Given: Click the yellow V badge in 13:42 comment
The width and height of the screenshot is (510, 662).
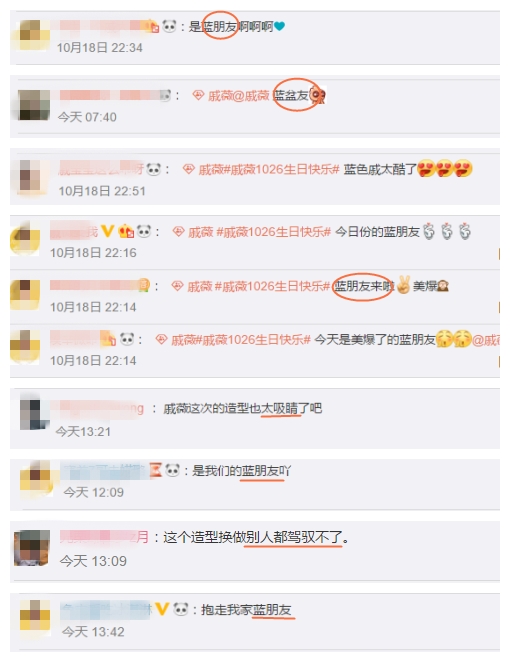Looking at the screenshot, I should point(162,609).
